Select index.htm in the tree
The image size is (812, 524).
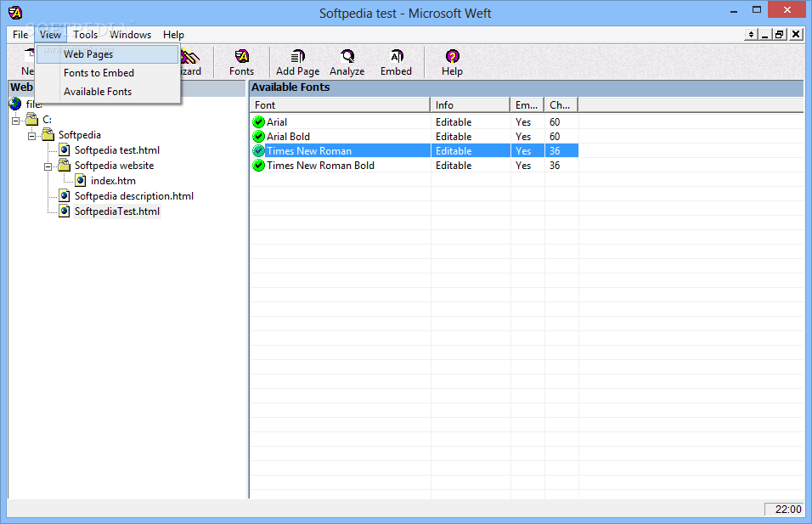click(113, 181)
